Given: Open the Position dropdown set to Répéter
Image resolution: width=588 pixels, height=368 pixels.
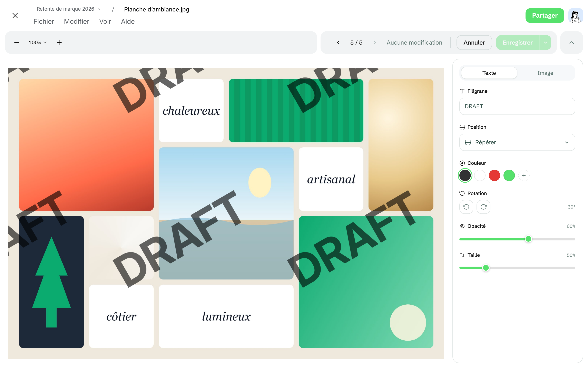Looking at the screenshot, I should (517, 142).
